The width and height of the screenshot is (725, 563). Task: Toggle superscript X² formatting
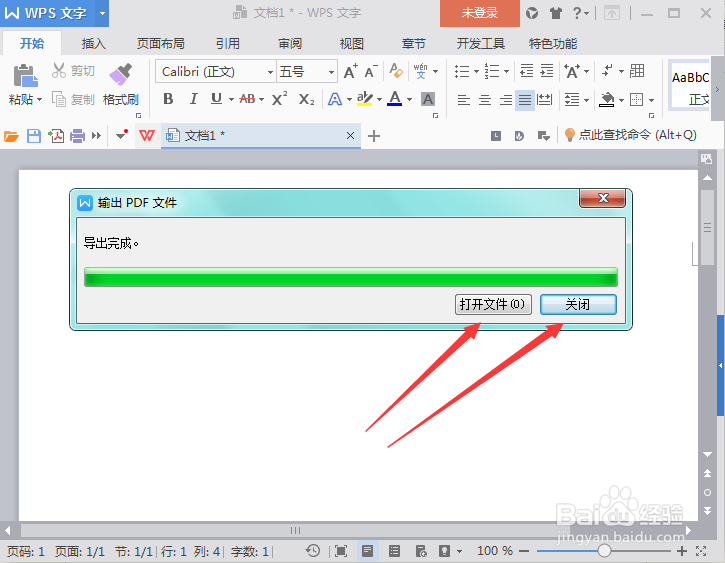pyautogui.click(x=279, y=98)
